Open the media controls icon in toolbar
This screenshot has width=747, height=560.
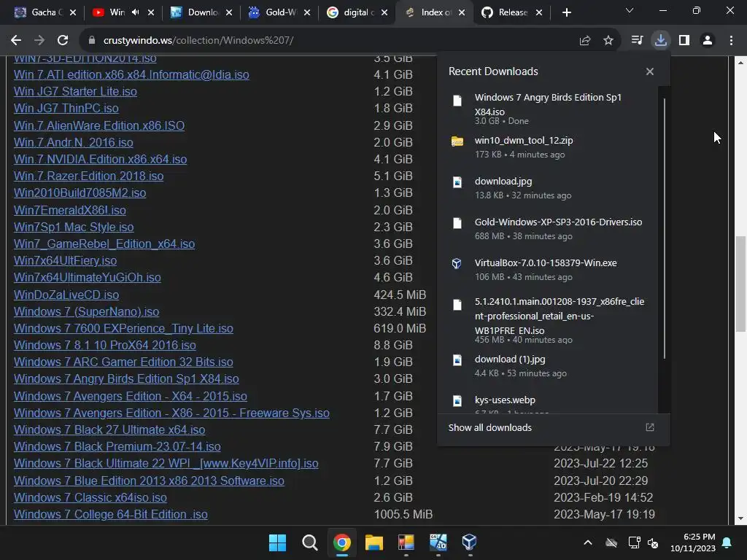click(x=637, y=41)
